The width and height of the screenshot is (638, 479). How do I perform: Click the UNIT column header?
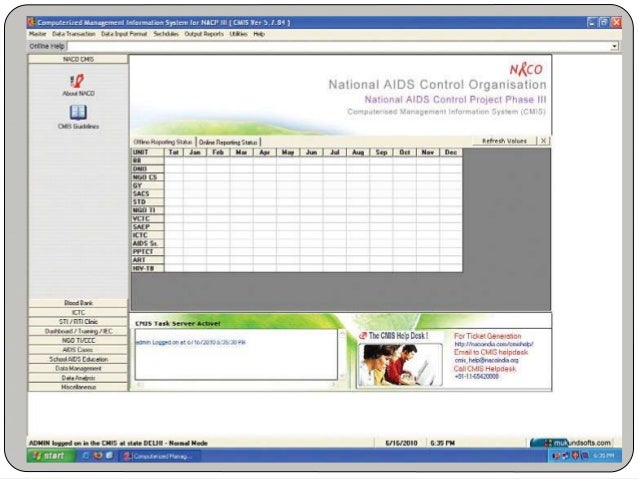click(x=148, y=152)
